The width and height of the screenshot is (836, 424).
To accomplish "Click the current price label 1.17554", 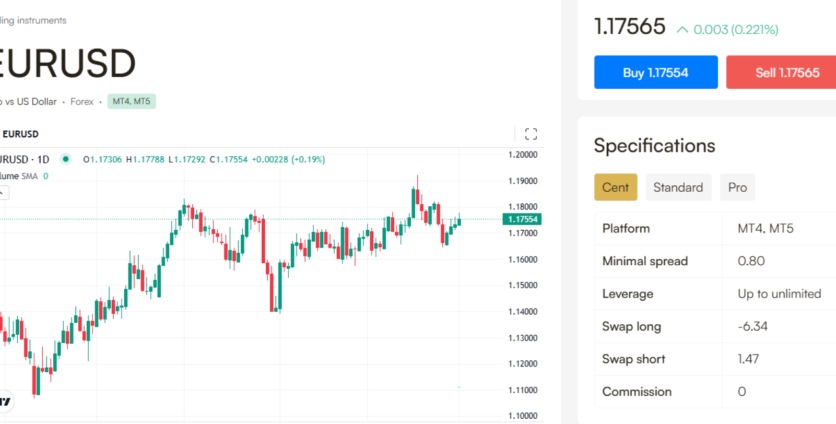I will pos(523,219).
